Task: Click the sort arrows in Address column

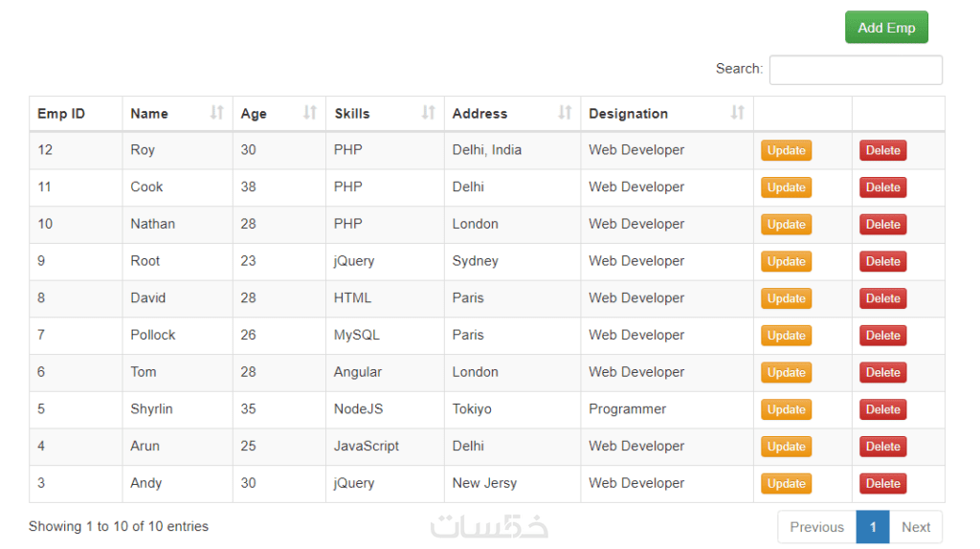Action: pos(565,113)
